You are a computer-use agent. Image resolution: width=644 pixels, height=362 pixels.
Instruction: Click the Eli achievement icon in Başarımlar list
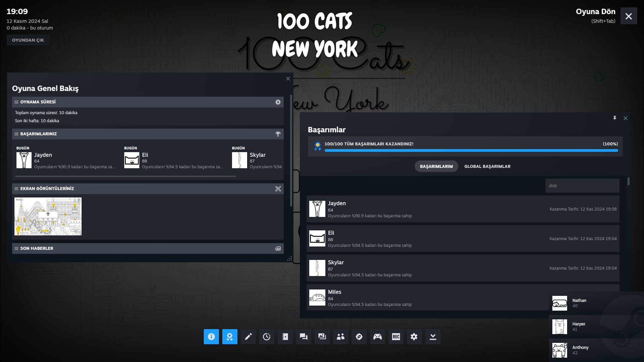317,238
